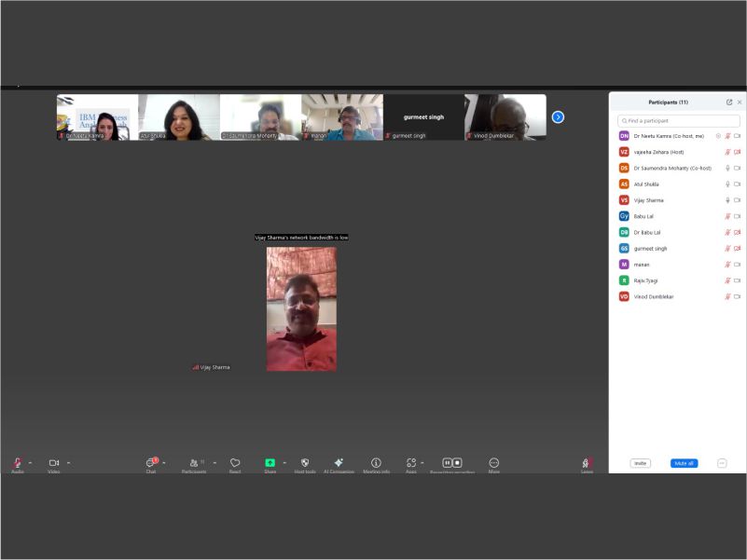Expand the Share options arrow
Image resolution: width=747 pixels, height=560 pixels.
[x=284, y=462]
